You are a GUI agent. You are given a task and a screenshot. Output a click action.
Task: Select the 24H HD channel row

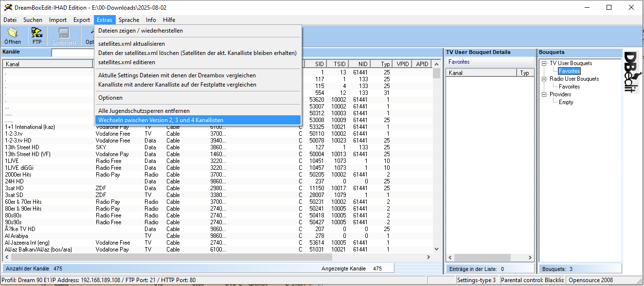[x=217, y=181]
